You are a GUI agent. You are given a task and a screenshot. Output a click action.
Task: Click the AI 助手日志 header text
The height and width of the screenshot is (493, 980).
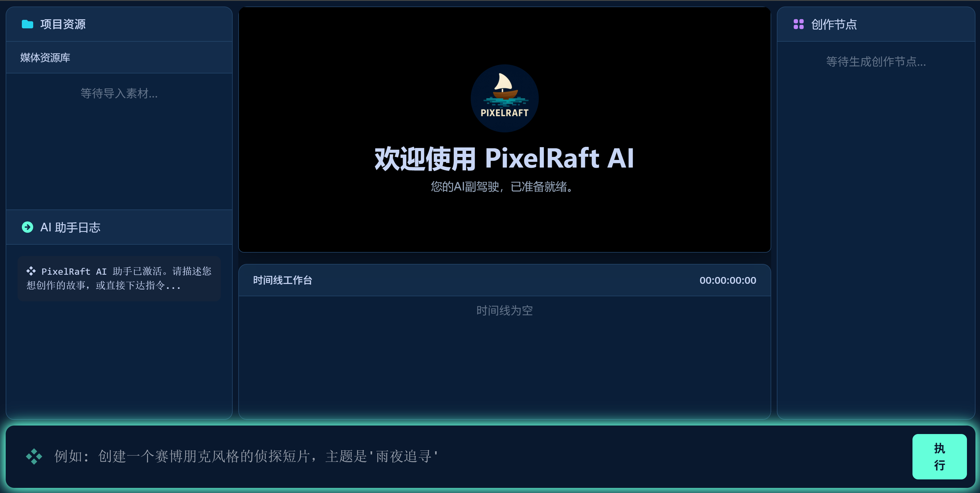pos(70,227)
